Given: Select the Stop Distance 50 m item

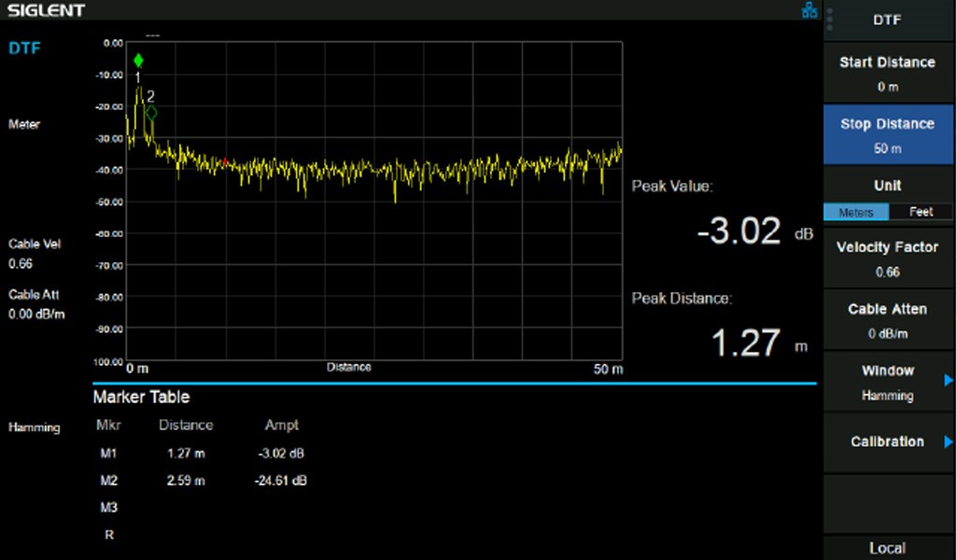Looking at the screenshot, I should 887,135.
